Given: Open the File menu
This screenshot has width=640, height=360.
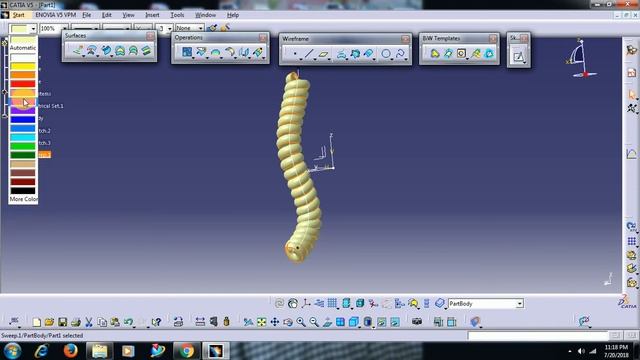Looking at the screenshot, I should tap(87, 15).
